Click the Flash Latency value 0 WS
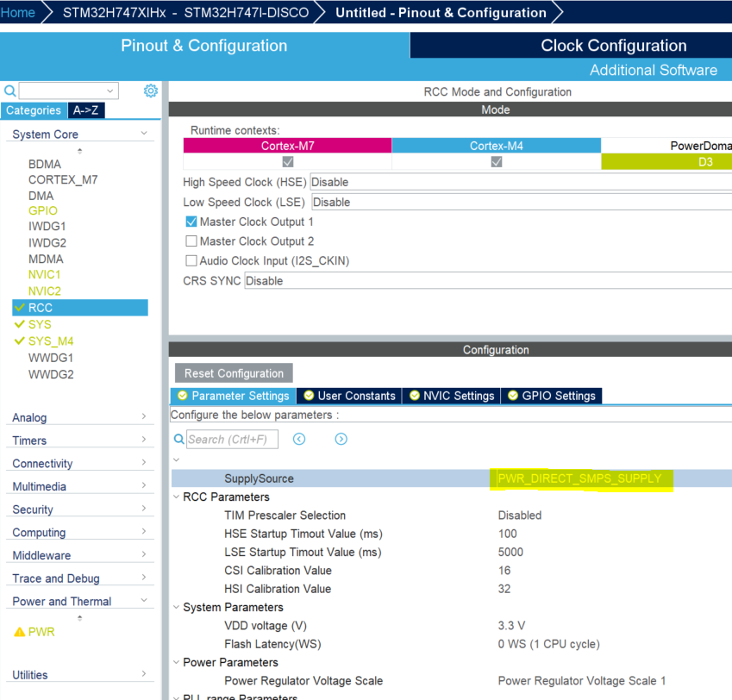The width and height of the screenshot is (732, 700). point(548,644)
